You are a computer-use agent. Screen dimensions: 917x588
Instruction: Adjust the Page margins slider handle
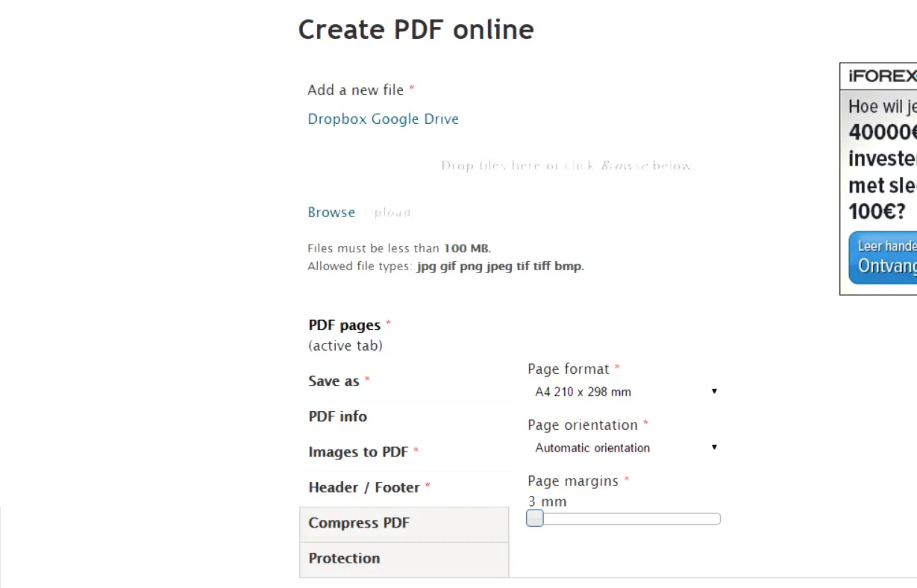point(534,518)
